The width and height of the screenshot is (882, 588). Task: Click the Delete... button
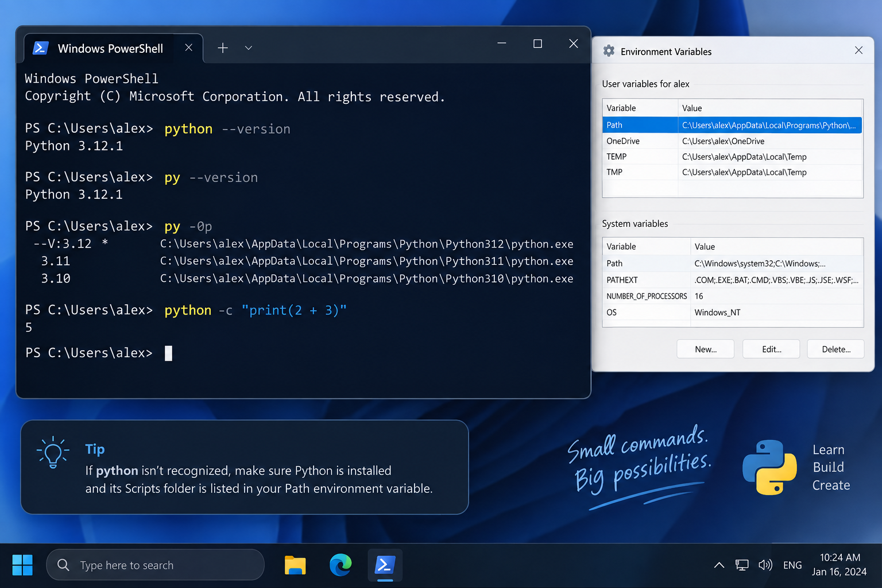pos(835,349)
